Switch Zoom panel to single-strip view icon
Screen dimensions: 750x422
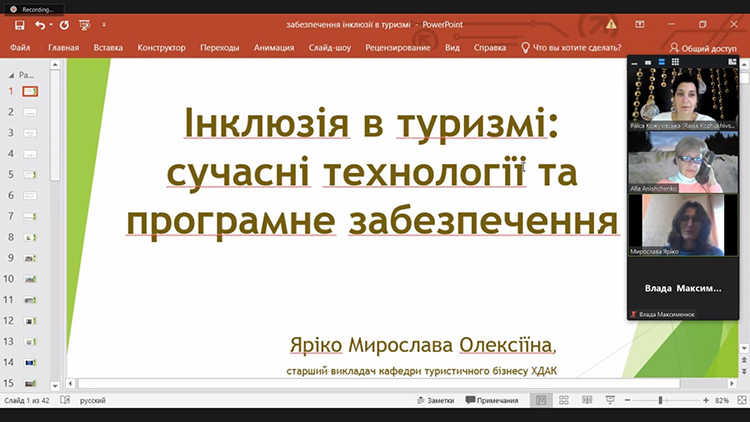(x=648, y=62)
